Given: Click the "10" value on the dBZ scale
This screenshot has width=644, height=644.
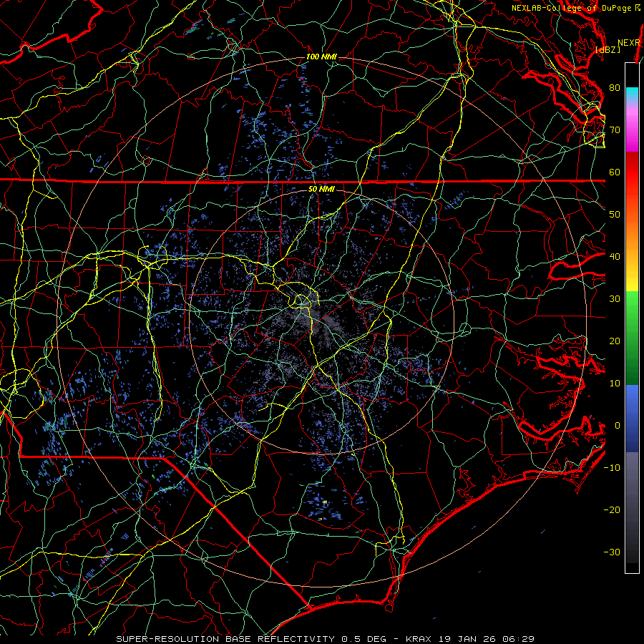Looking at the screenshot, I should 615,384.
